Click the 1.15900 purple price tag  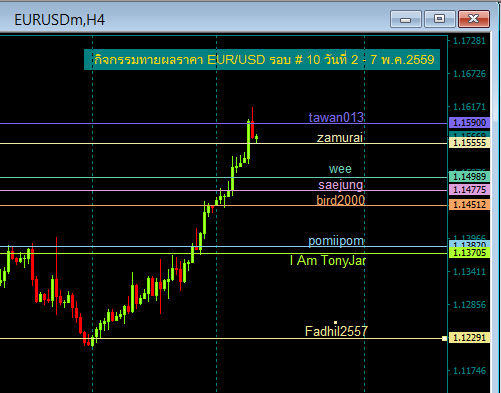(469, 123)
